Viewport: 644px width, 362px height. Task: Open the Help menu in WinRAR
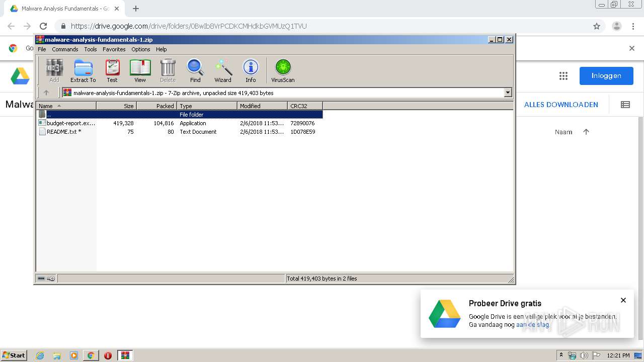point(161,49)
